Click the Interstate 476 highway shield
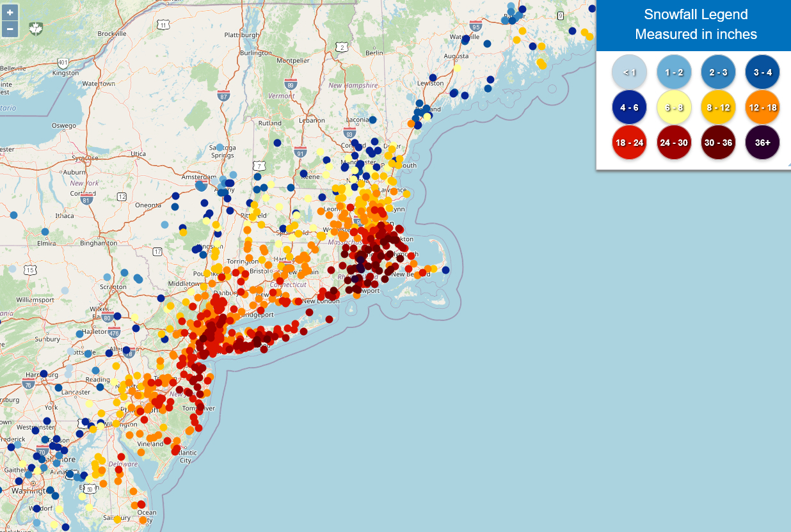Screen dimensions: 791x532 [114, 332]
